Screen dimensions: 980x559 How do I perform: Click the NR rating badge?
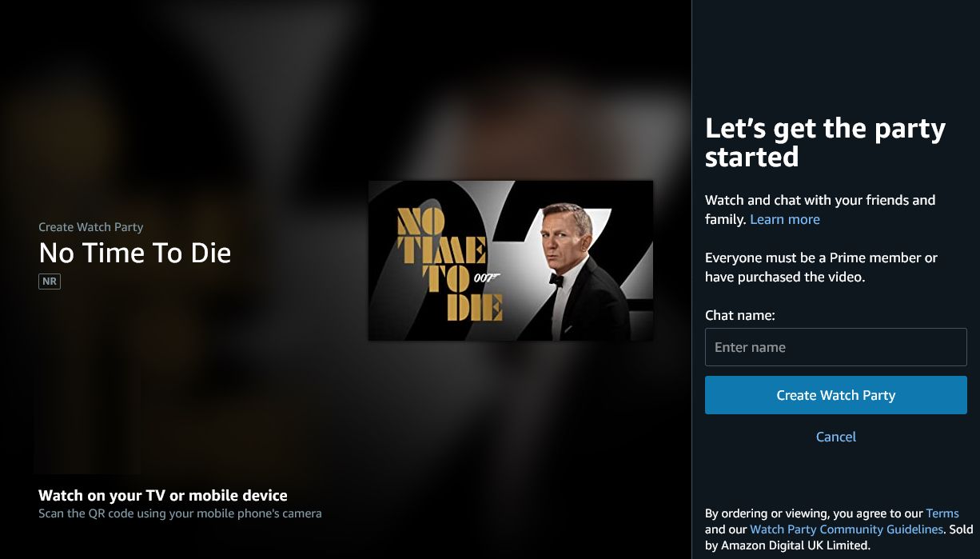pos(50,281)
